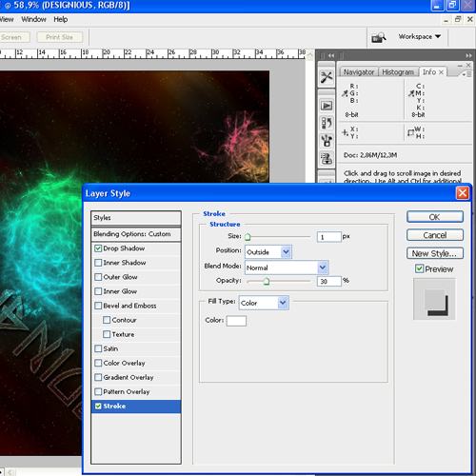Viewport: 476px width, 476px height.
Task: Open the Fill Type dropdown showing Color
Action: [264, 303]
